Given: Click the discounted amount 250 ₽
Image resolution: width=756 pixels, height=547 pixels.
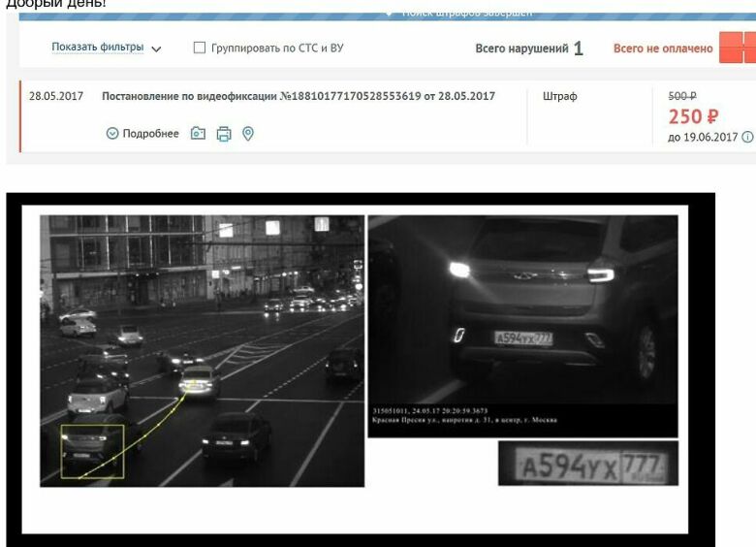Looking at the screenshot, I should pyautogui.click(x=693, y=116).
